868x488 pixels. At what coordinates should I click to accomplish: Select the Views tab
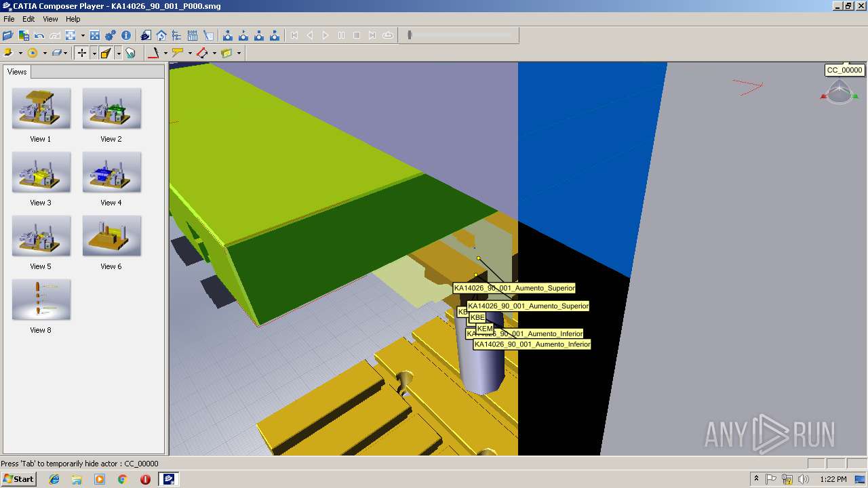[17, 72]
